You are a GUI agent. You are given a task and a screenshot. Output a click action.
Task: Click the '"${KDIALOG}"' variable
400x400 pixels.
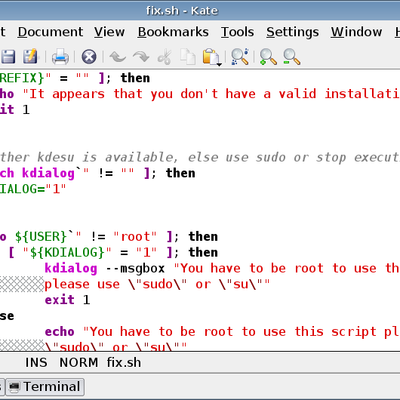click(x=67, y=253)
